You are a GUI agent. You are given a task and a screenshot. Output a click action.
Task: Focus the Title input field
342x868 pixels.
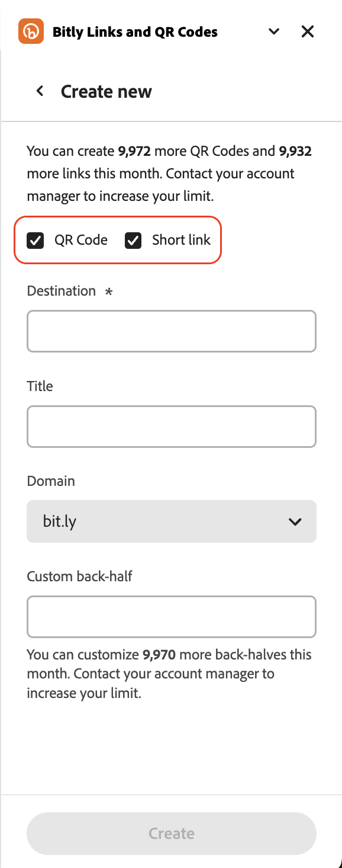click(172, 427)
